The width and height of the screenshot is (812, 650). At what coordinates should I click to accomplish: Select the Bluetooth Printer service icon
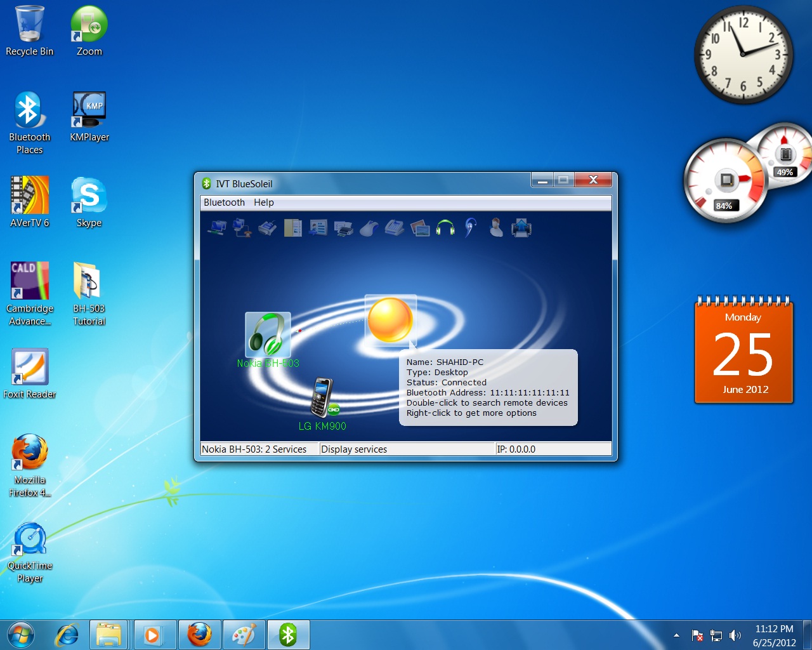pyautogui.click(x=344, y=228)
